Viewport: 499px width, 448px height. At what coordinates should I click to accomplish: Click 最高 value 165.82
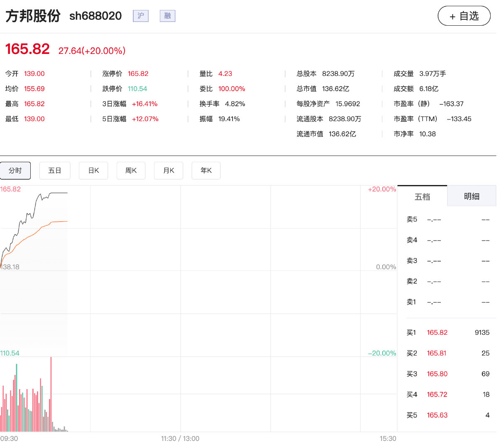[x=34, y=104]
